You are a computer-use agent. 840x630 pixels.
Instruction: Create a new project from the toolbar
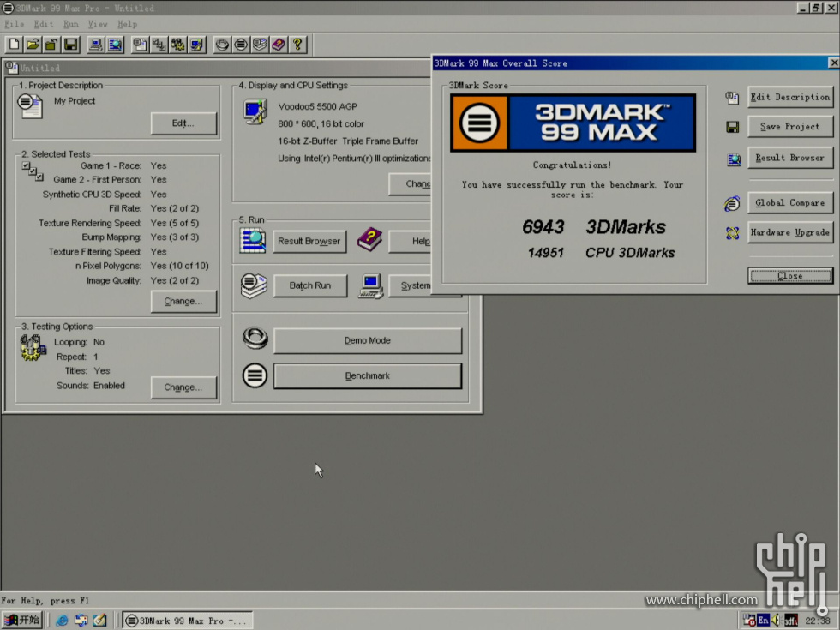(x=14, y=45)
